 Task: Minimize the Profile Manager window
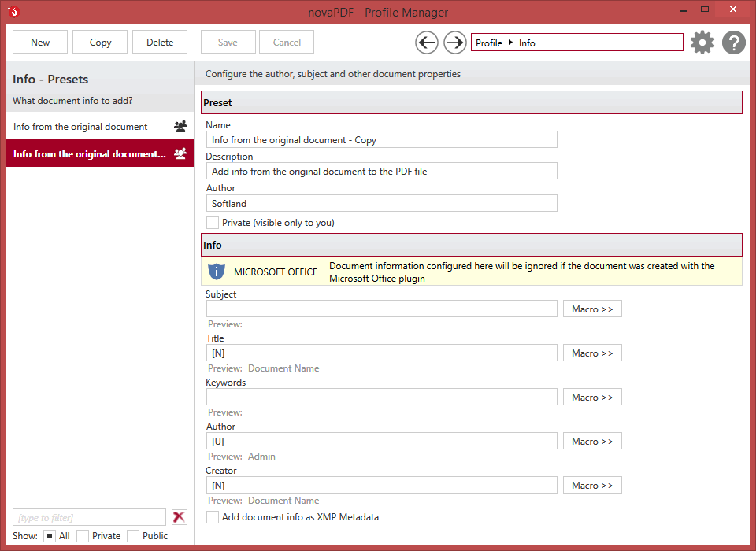pyautogui.click(x=684, y=10)
